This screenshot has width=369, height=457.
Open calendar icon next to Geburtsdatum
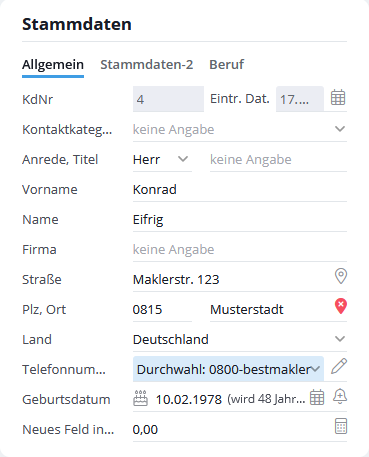[317, 397]
